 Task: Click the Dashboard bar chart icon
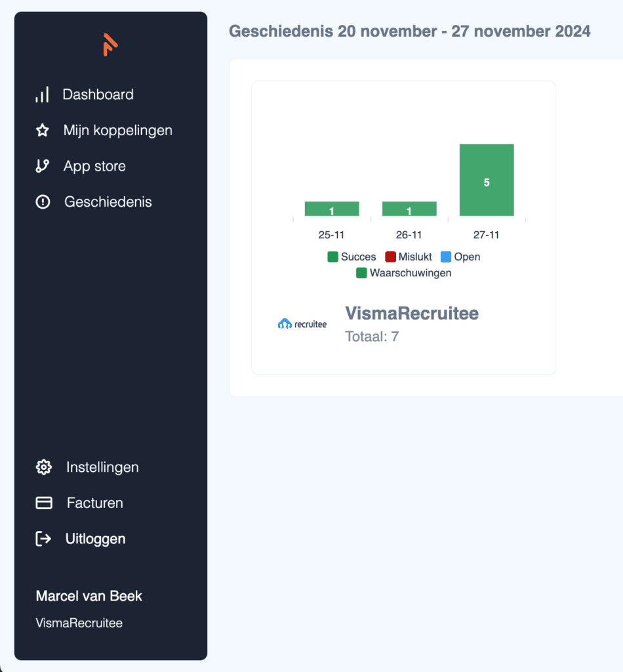pyautogui.click(x=42, y=95)
